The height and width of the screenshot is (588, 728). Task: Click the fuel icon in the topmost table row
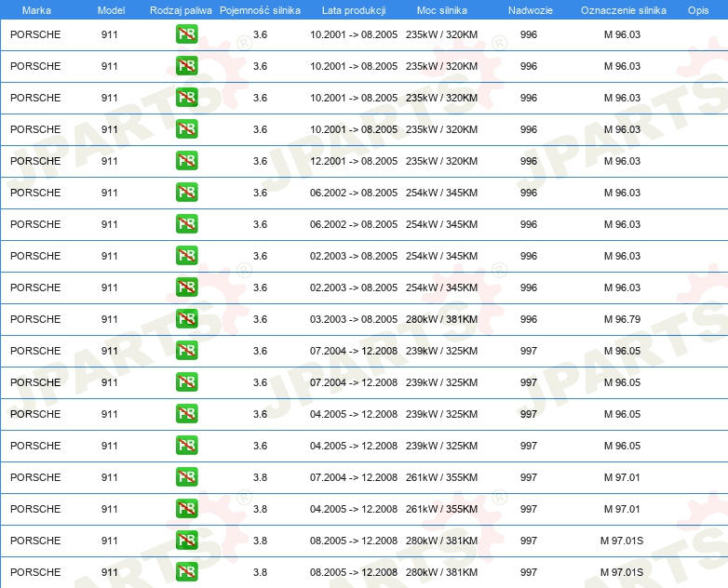point(186,34)
